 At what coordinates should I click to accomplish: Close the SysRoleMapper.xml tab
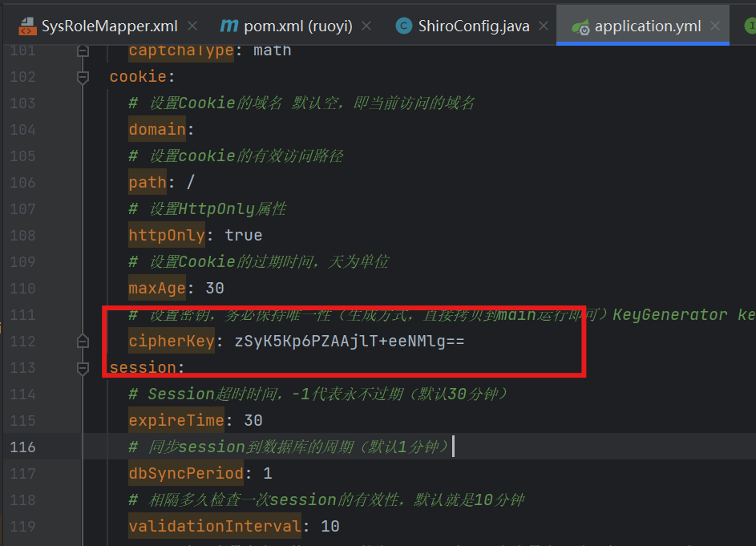192,26
